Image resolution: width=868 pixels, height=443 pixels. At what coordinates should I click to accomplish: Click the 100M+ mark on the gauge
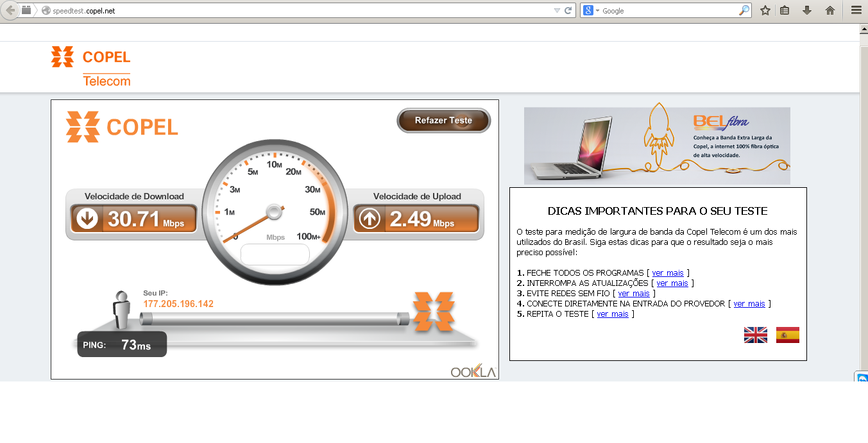[309, 237]
